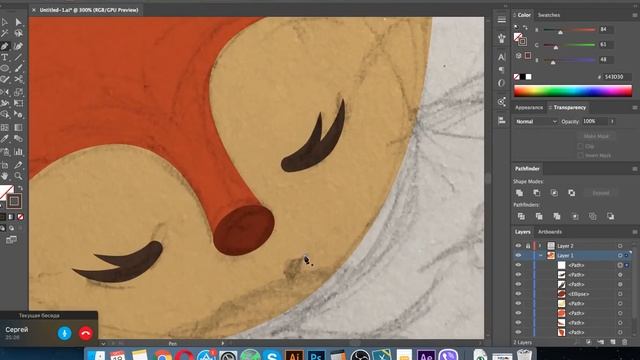This screenshot has height=360, width=640.
Task: Click the Opacity 100% input field
Action: click(595, 122)
